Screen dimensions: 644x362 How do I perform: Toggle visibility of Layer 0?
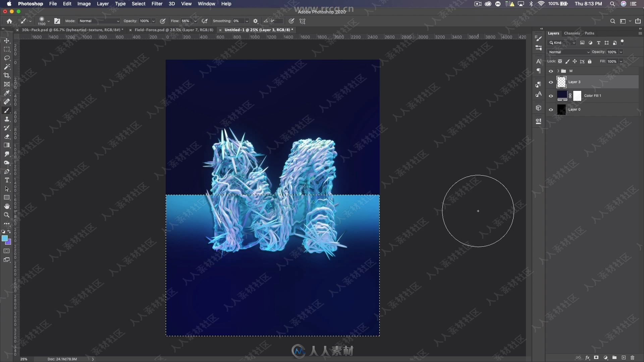[551, 109]
